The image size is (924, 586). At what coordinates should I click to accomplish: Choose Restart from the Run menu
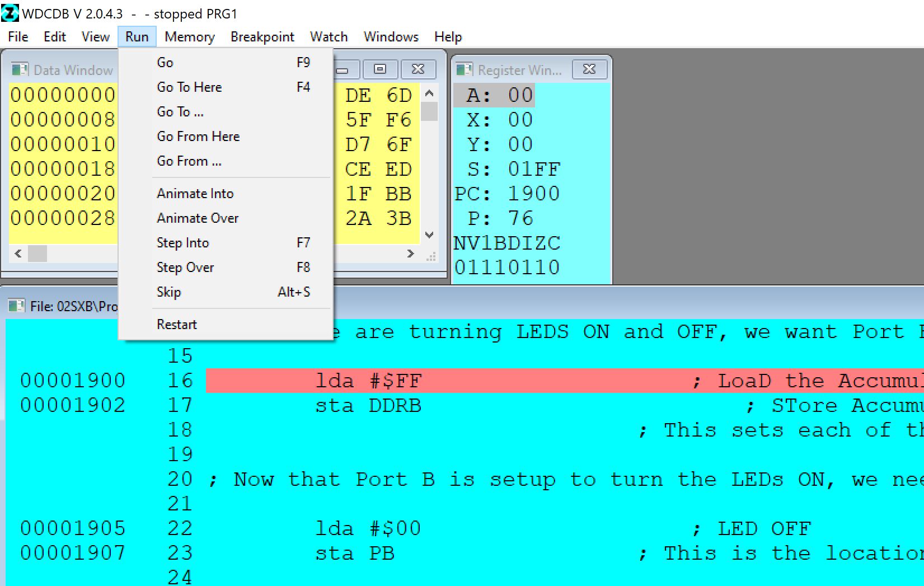226,324
